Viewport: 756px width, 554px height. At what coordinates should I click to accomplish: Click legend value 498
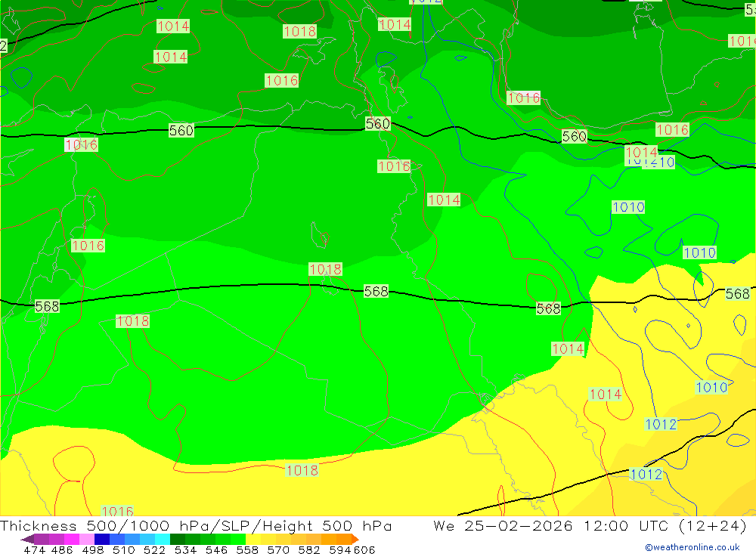pyautogui.click(x=92, y=550)
